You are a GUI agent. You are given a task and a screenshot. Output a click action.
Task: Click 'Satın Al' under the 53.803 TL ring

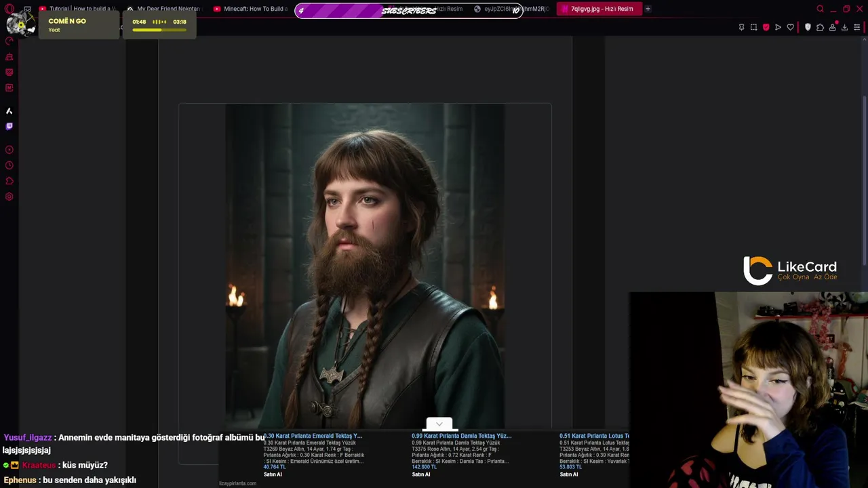tap(569, 474)
